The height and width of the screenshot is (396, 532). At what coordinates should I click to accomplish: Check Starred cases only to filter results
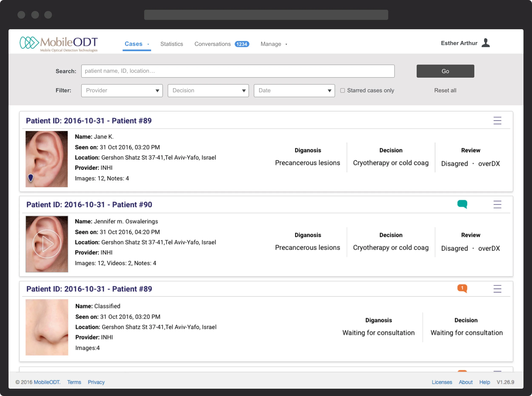click(343, 90)
